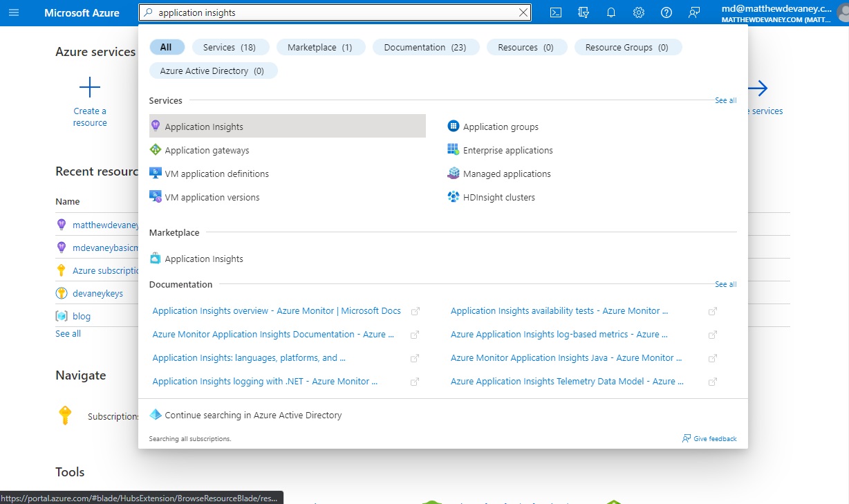Open Enterprise applications service

click(x=507, y=150)
